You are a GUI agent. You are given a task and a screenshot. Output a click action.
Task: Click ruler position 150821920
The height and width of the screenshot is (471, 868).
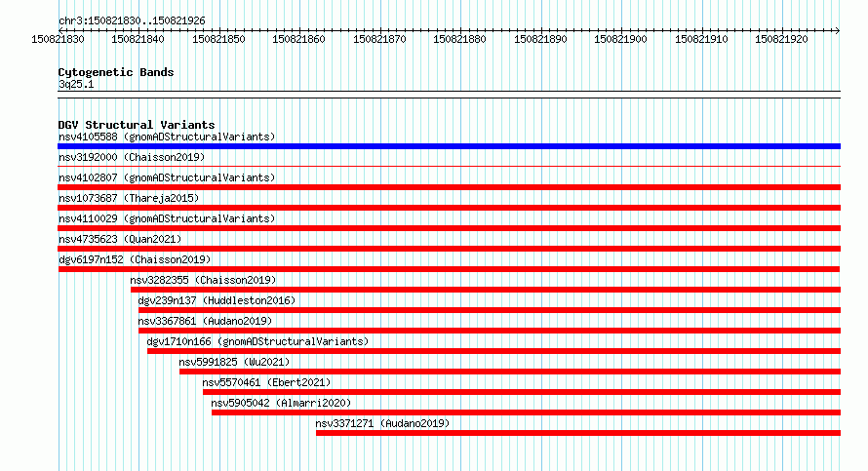781,39
